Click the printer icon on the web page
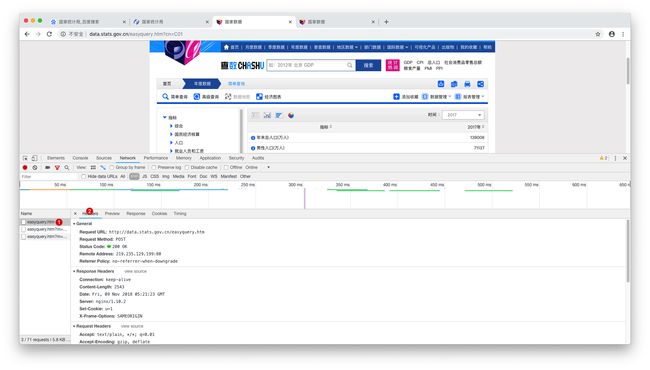 pos(467,84)
